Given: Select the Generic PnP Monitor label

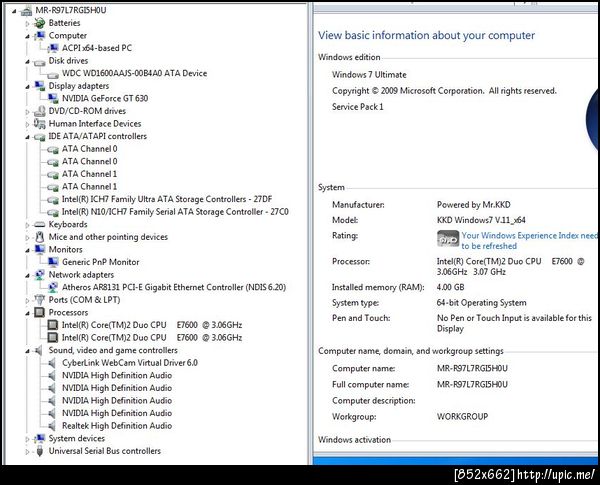Looking at the screenshot, I should coord(101,262).
